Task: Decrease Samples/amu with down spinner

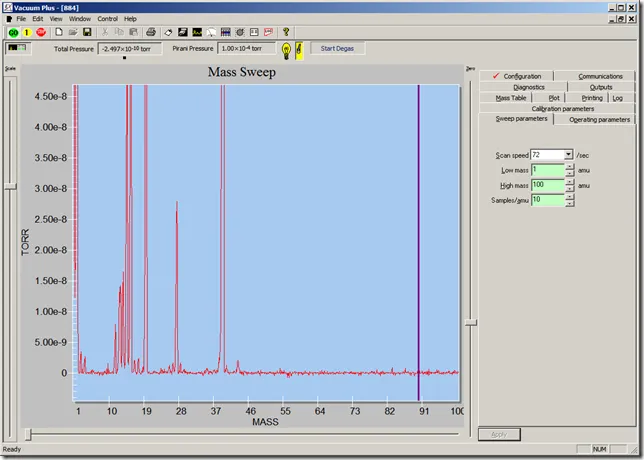Action: [570, 203]
